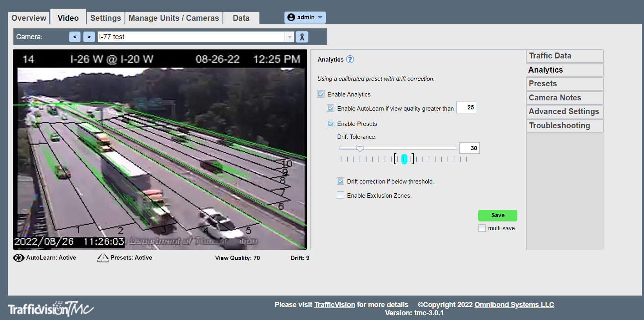Screen dimensions: 644x320
Task: Toggle the Enable Analytics checkbox
Action: [321, 94]
